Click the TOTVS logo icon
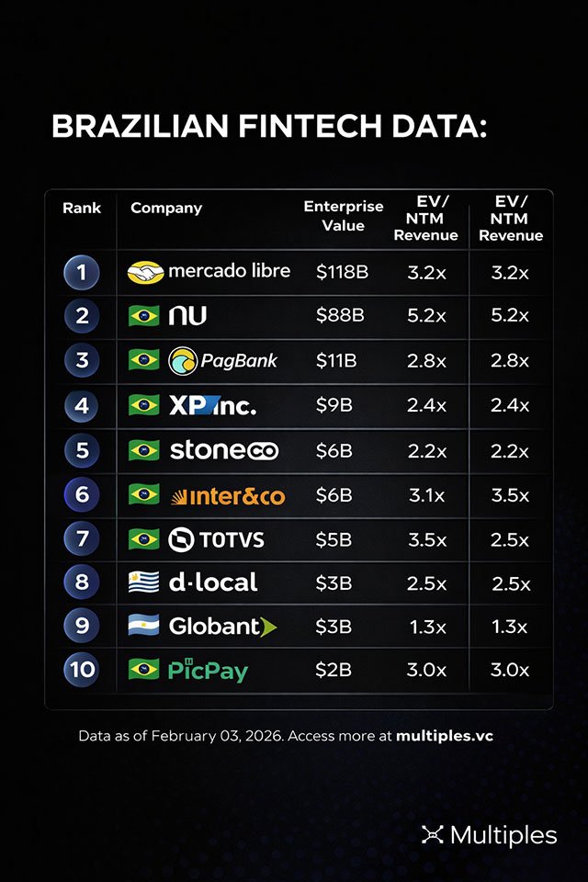The image size is (588, 882). coord(183,540)
